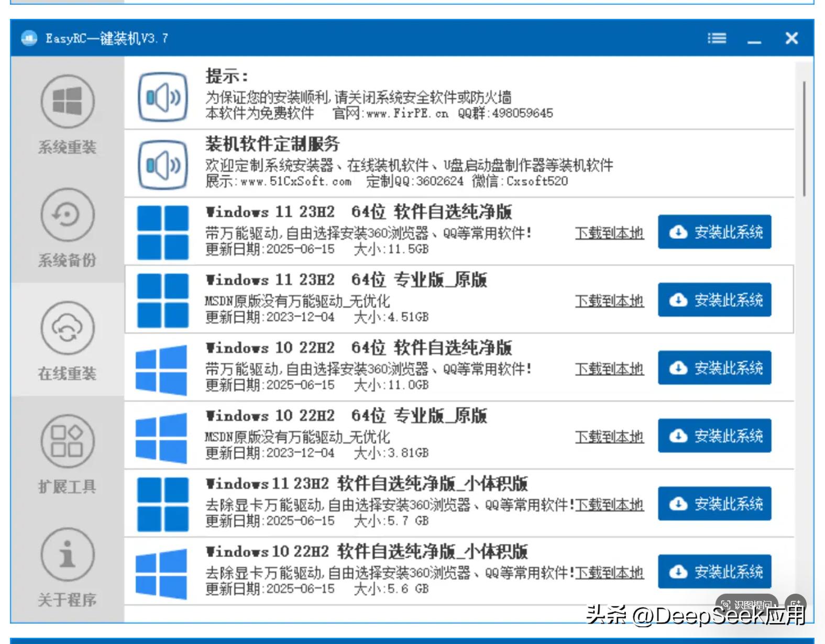The height and width of the screenshot is (644, 825).
Task: Click the text 大小:11.0GB
Action: [x=391, y=385]
